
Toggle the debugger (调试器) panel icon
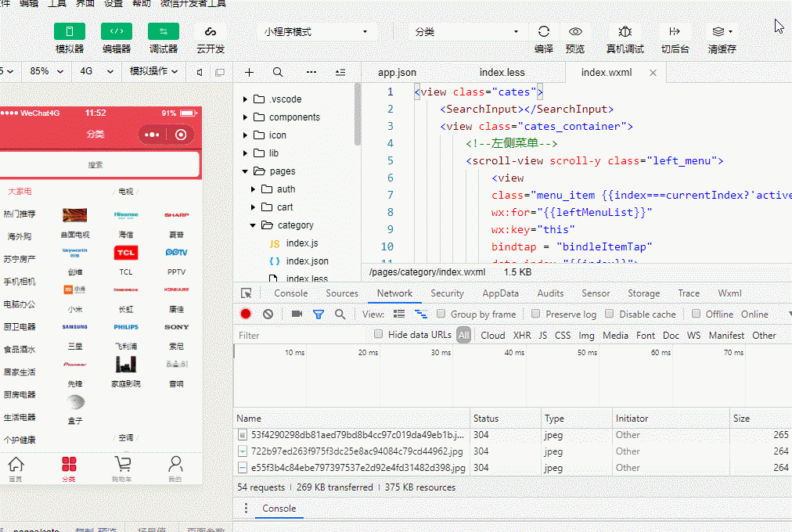[x=163, y=31]
